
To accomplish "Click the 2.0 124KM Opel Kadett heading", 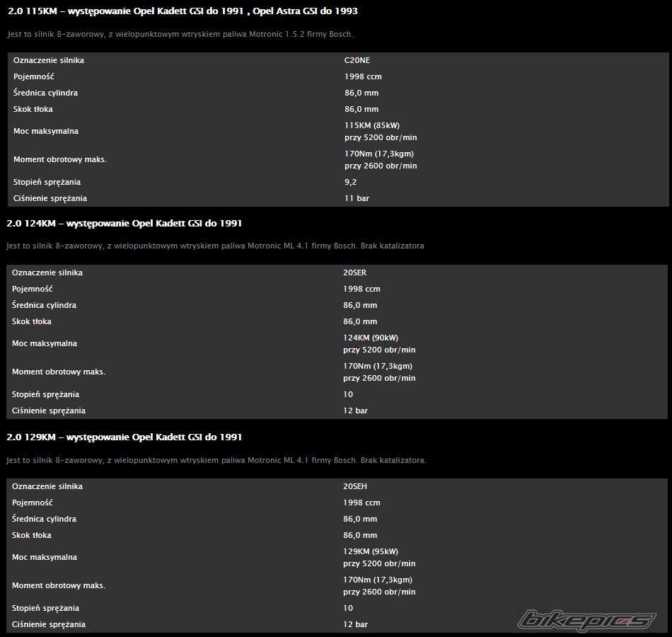I will (x=124, y=224).
